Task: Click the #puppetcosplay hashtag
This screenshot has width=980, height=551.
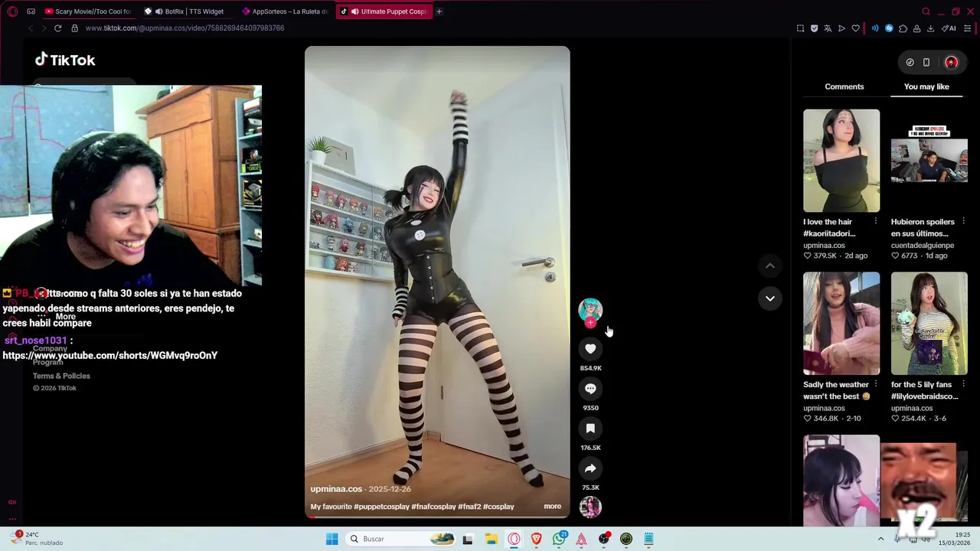Action: point(381,507)
